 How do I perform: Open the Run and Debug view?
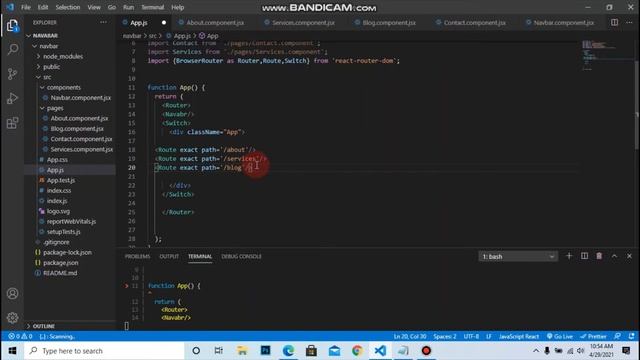click(x=13, y=98)
